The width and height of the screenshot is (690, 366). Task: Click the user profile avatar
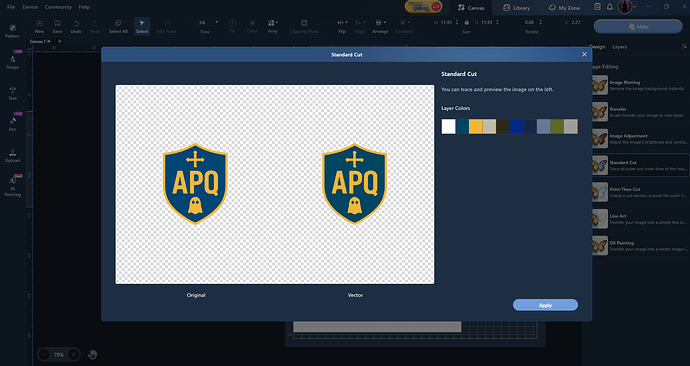[625, 7]
